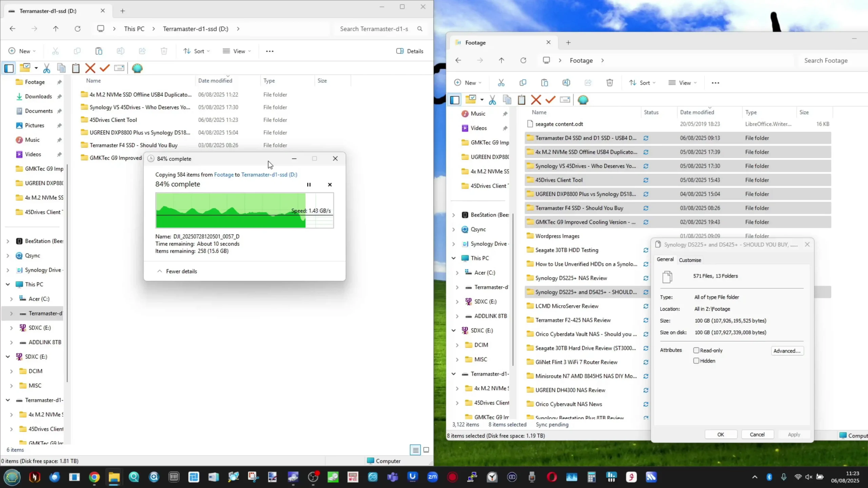Tick the Read-only attribute checkbox
Image resolution: width=868 pixels, height=488 pixels.
(696, 350)
